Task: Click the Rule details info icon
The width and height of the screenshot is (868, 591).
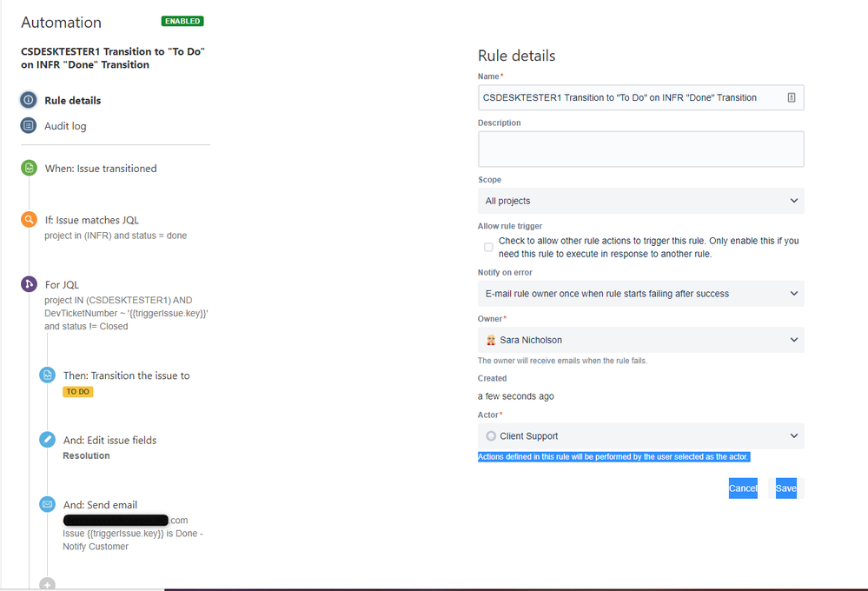Action: pos(28,100)
